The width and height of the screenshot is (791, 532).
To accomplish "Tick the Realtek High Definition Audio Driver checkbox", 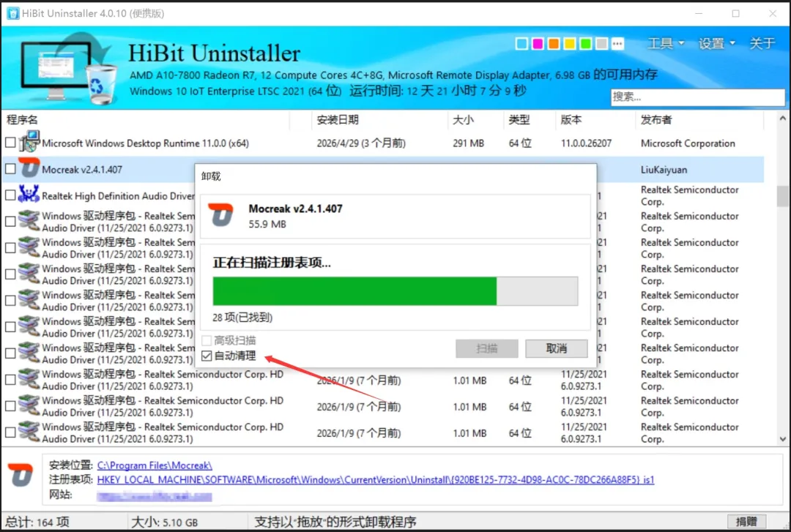I will (10, 195).
